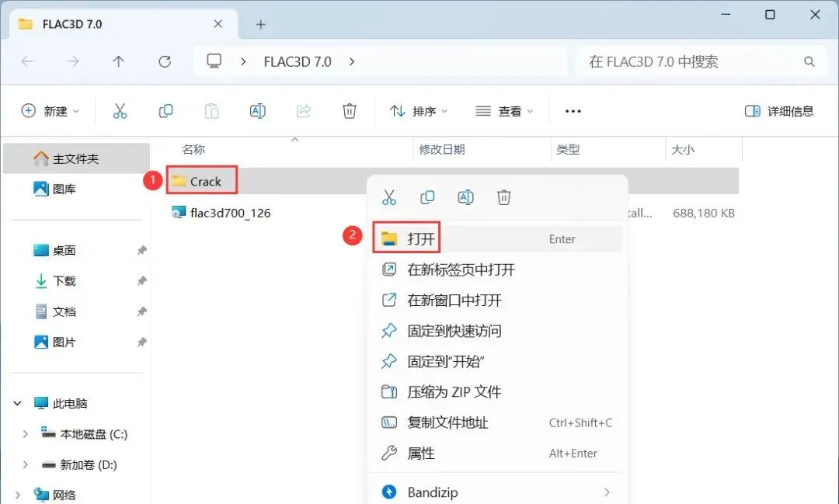Click the Rename icon in the context menu
Viewport: 839px width, 504px height.
[465, 197]
